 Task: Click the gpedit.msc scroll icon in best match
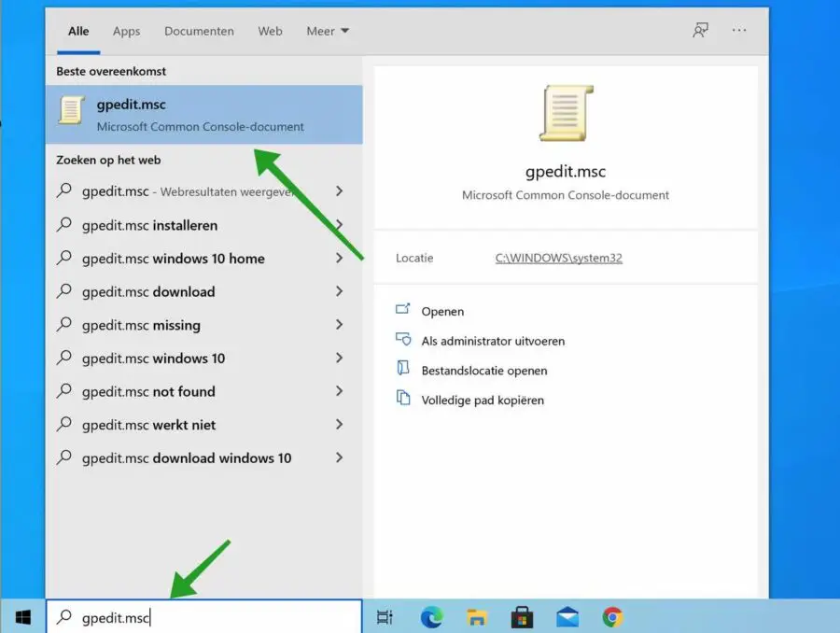coord(72,110)
